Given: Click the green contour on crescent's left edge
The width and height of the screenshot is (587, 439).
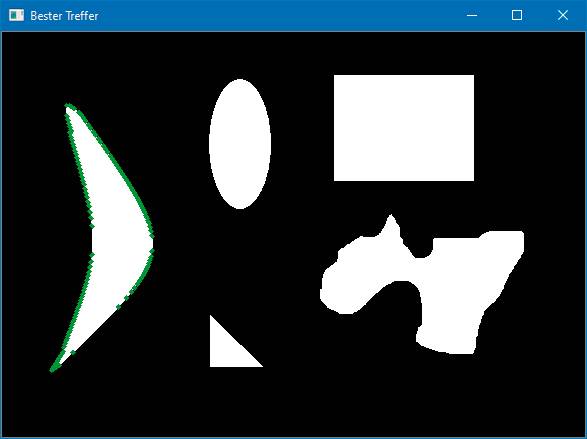Looking at the screenshot, I should (x=79, y=168).
